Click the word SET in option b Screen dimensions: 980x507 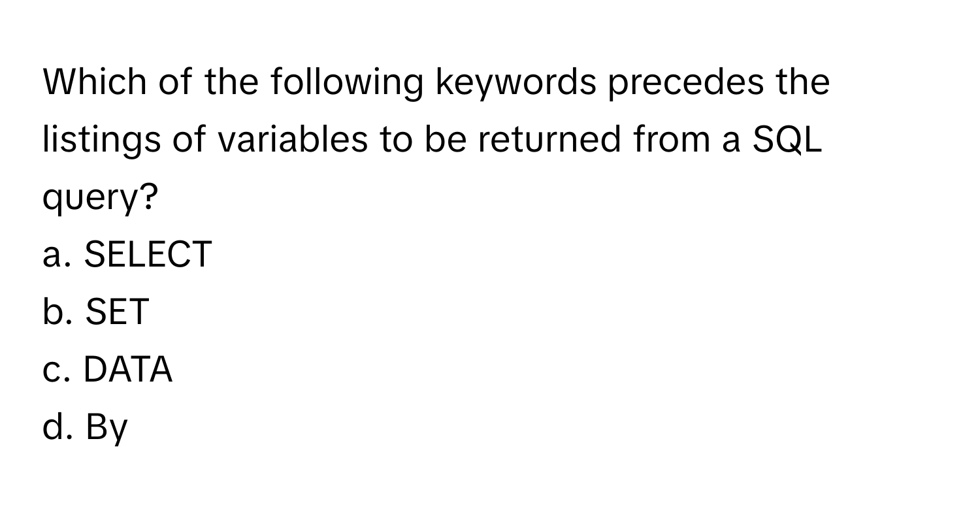(118, 312)
